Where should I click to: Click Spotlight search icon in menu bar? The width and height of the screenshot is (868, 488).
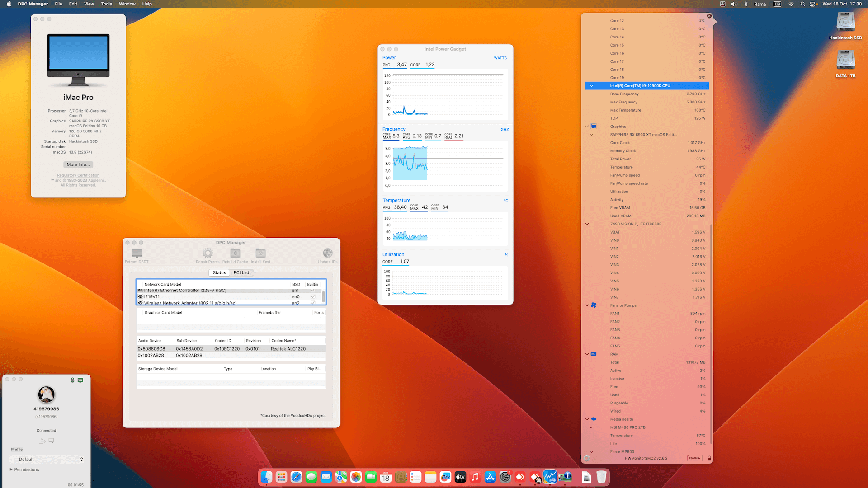click(802, 4)
